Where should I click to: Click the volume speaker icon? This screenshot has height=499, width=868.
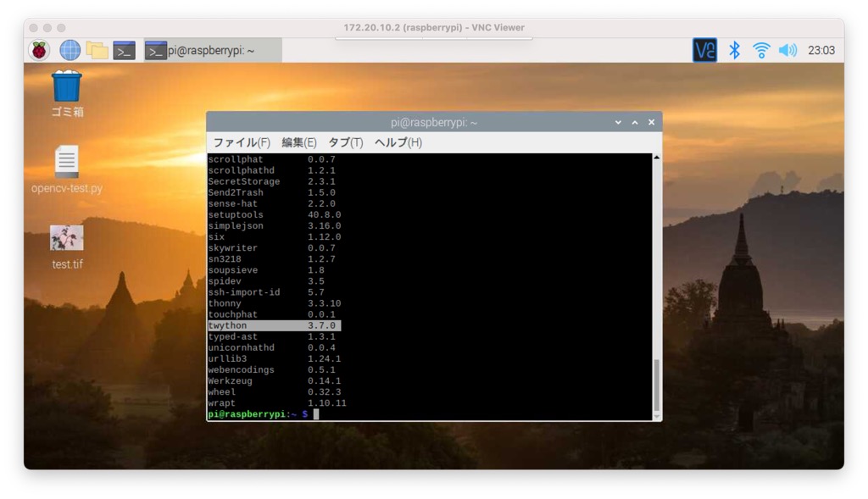(787, 50)
